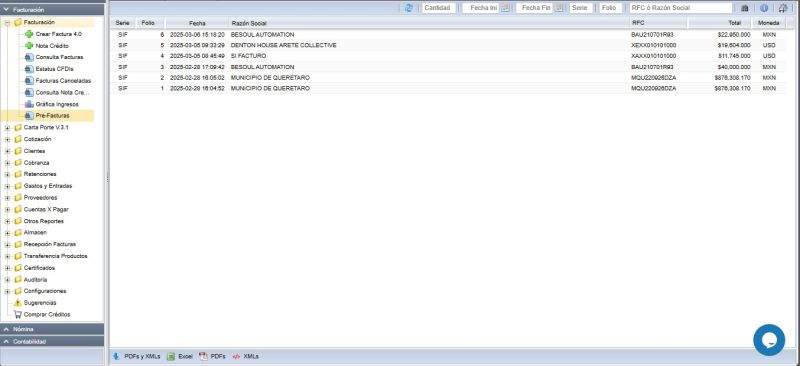Download XMLs only

point(245,356)
